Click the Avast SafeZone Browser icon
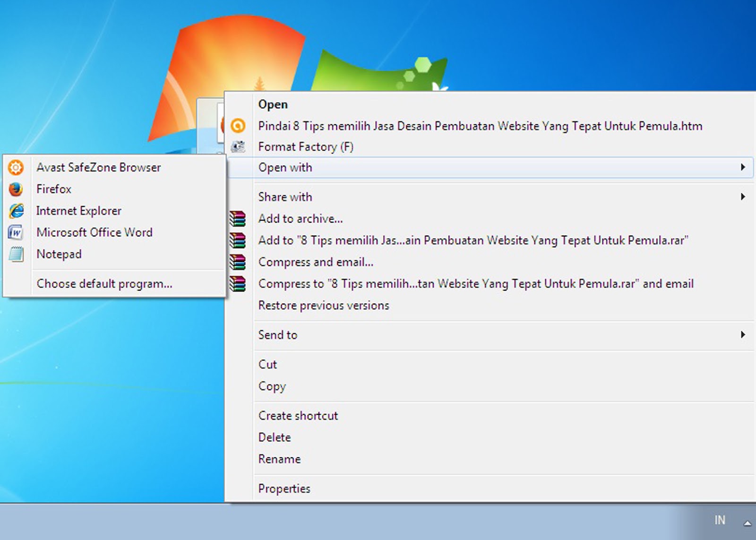The image size is (756, 540). pos(16,167)
